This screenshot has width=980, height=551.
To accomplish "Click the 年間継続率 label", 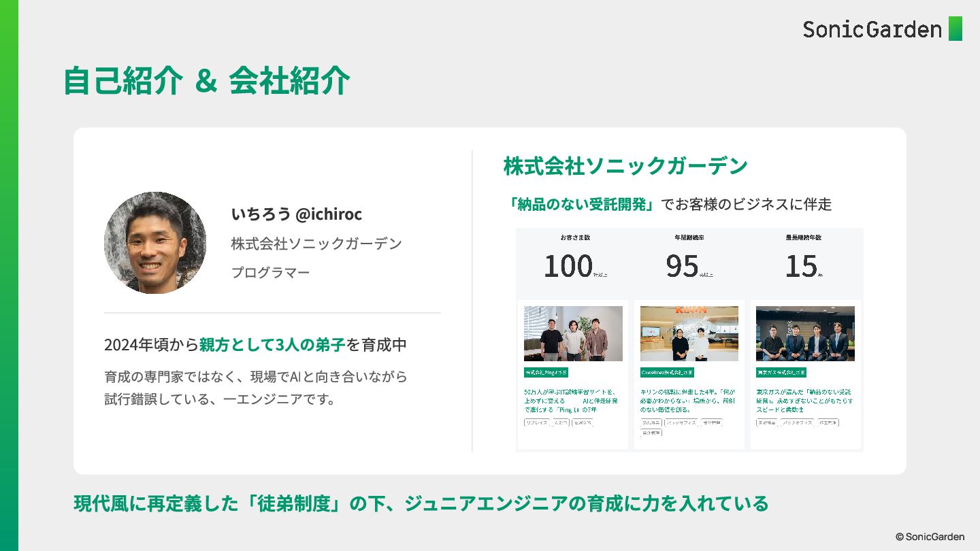I will pyautogui.click(x=689, y=237).
